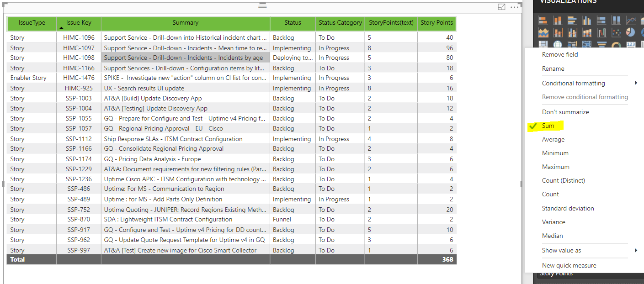Viewport: 644px width, 284px height.
Task: Click 'Deploying to...' status cell
Action: click(293, 58)
